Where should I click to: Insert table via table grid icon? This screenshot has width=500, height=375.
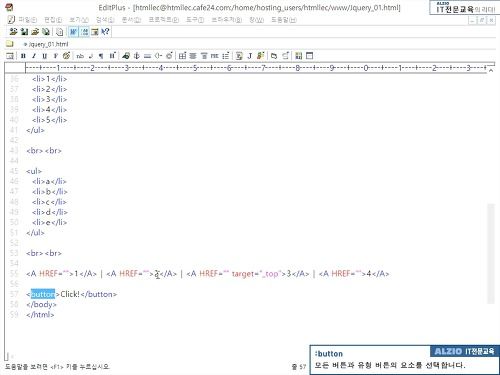(x=182, y=56)
